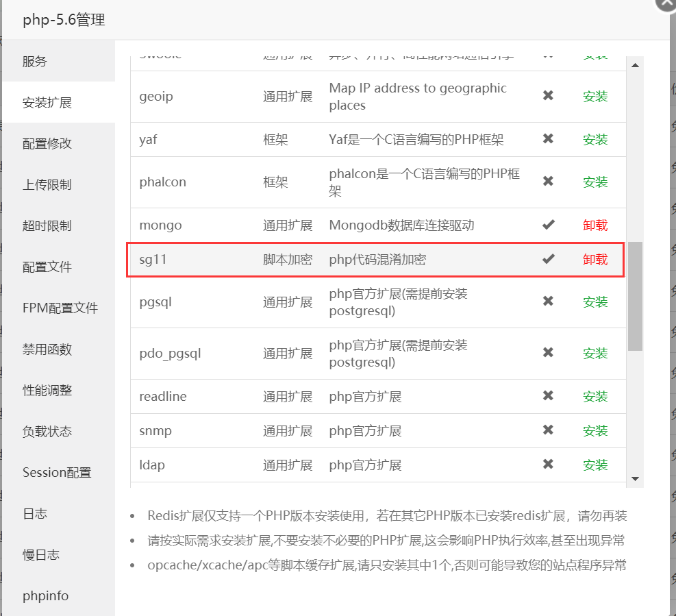Install the yaf framework extension

pos(595,139)
